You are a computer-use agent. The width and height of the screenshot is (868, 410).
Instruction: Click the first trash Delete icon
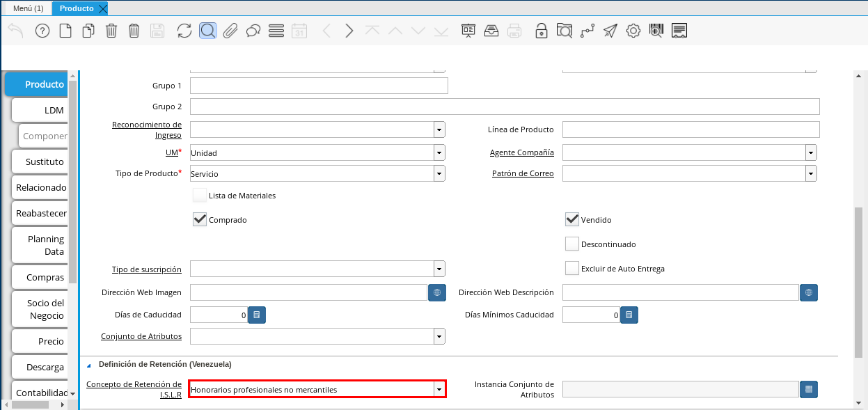[x=111, y=31]
